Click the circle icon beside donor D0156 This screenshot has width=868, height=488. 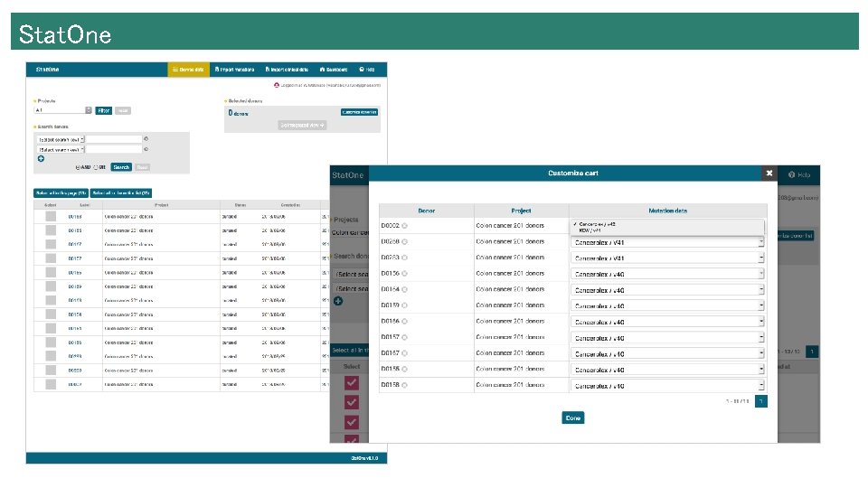[405, 273]
